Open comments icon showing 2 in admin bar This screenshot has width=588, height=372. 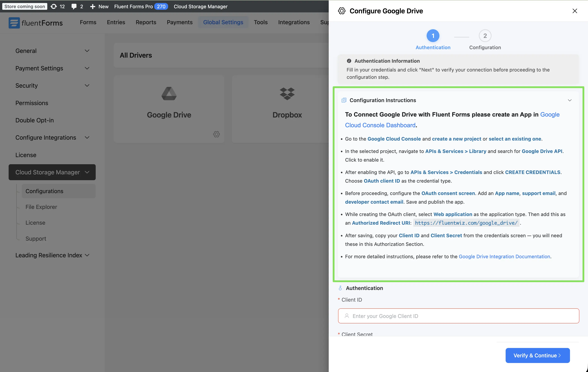77,7
